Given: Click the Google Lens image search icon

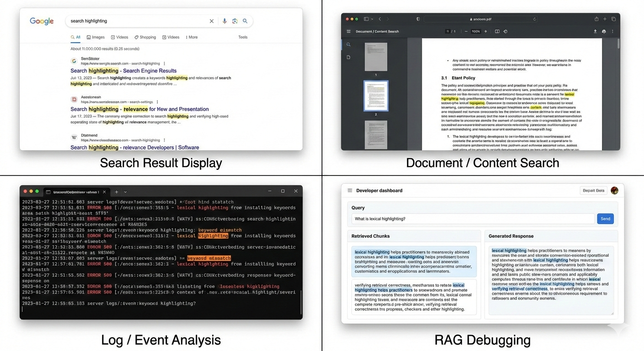Looking at the screenshot, I should (x=235, y=21).
